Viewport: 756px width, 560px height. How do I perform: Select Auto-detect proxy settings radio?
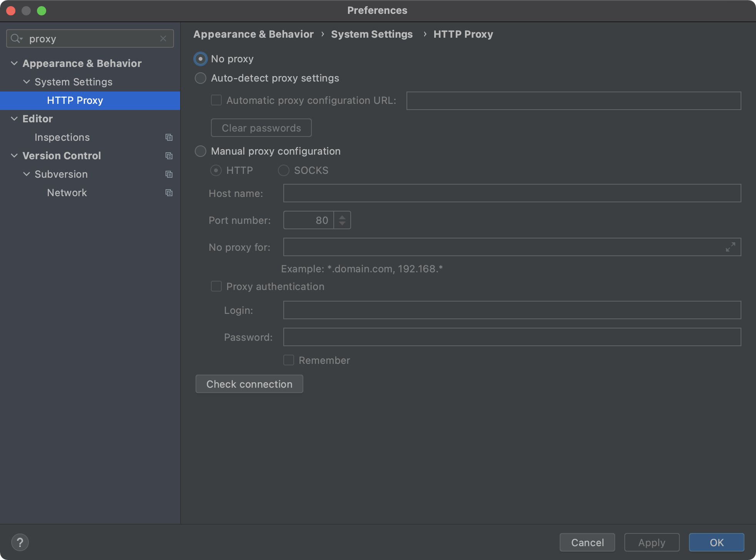click(x=201, y=78)
